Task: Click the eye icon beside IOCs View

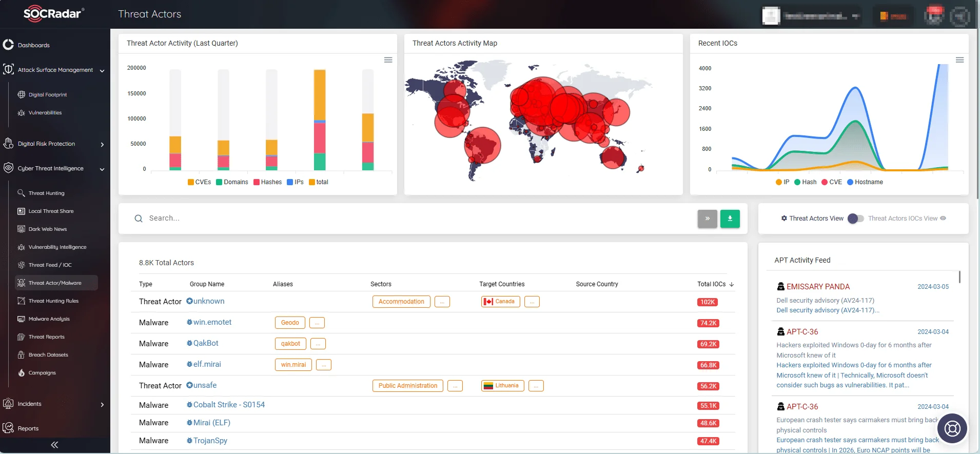Action: (943, 218)
